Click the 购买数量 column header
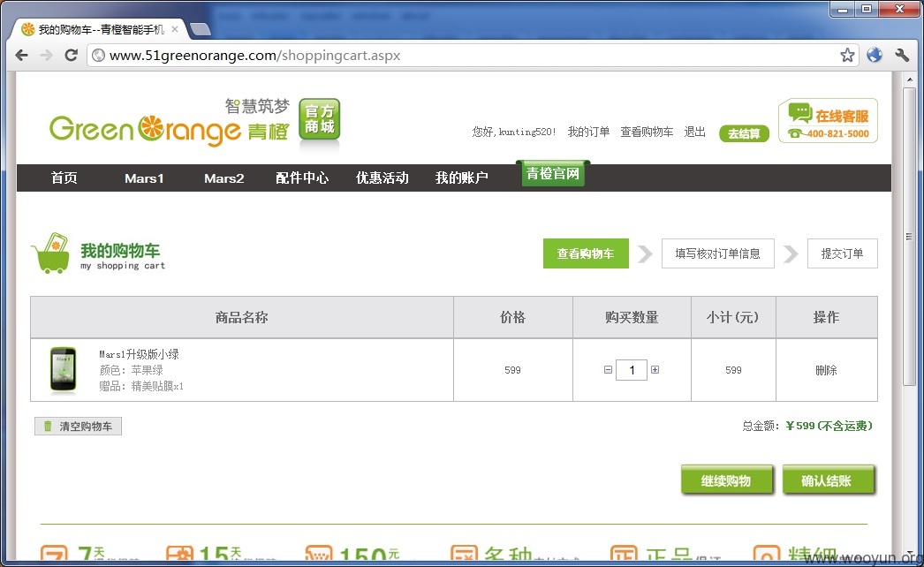The width and height of the screenshot is (924, 567). 632,317
